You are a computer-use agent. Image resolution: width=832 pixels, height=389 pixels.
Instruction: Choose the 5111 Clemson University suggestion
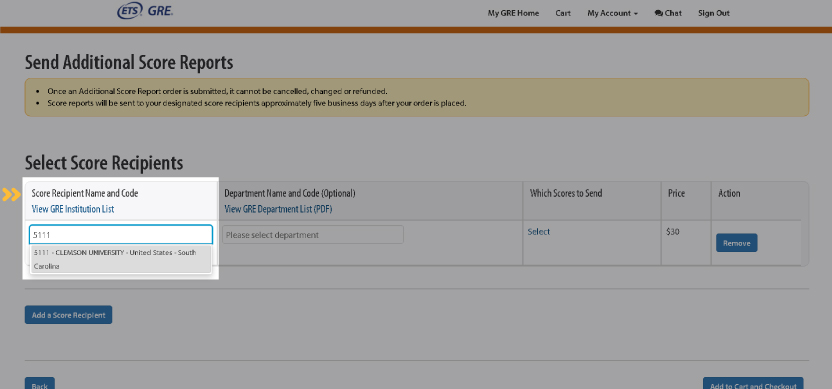(x=120, y=259)
